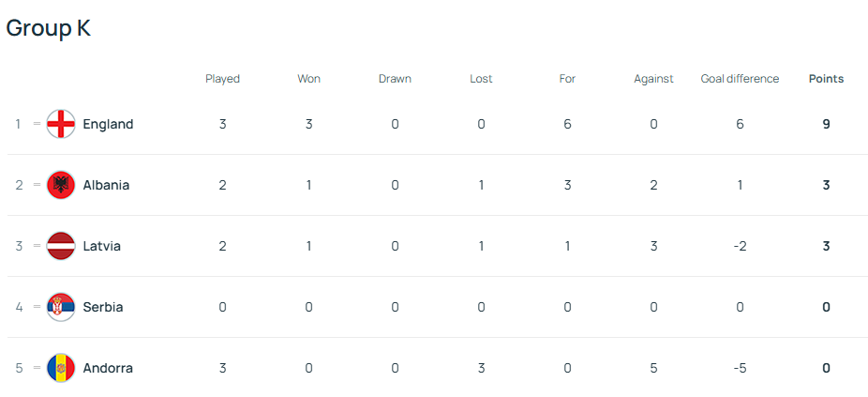Open the Serbia team link
The height and width of the screenshot is (397, 868).
[x=103, y=307]
